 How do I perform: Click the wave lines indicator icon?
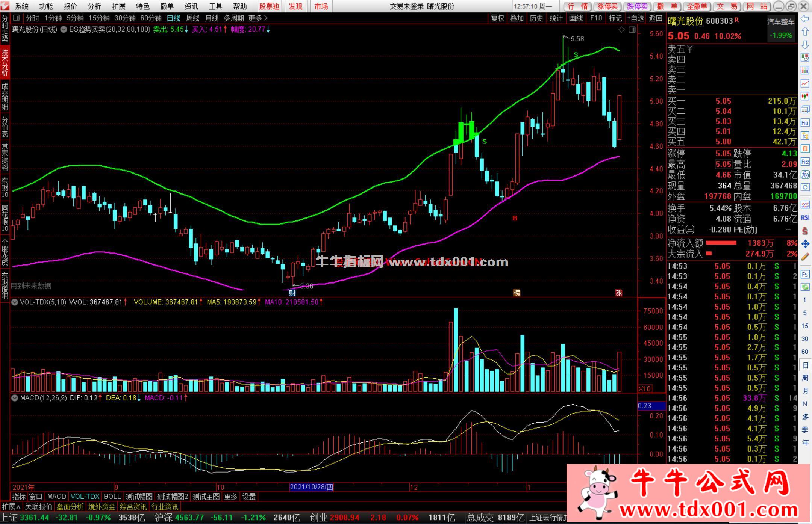(x=805, y=205)
